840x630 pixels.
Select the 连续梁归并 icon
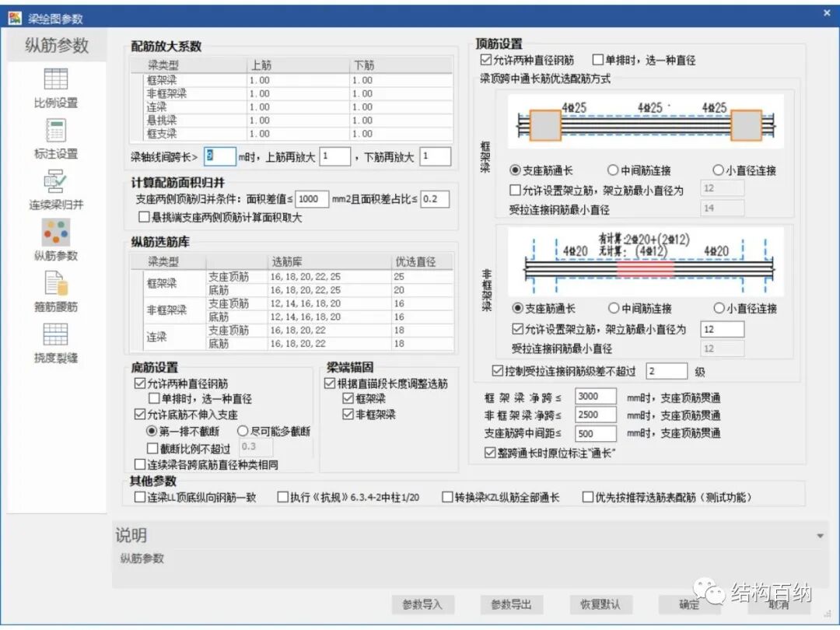pyautogui.click(x=55, y=180)
